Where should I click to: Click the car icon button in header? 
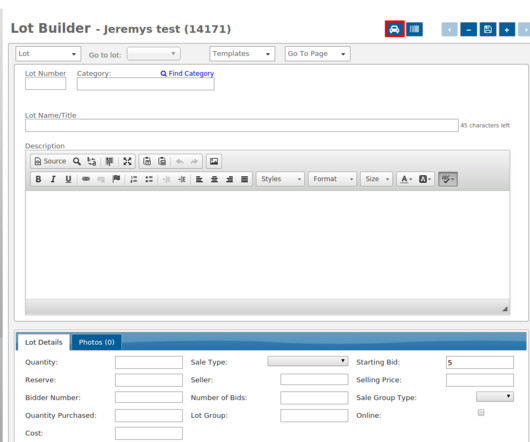click(394, 29)
